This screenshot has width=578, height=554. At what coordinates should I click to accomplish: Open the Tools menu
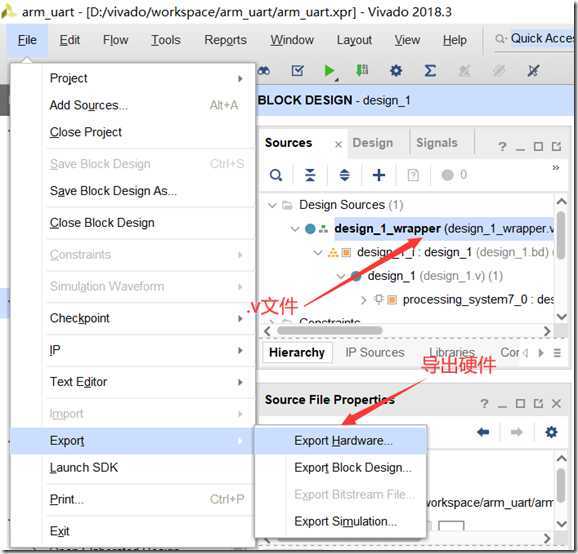[x=166, y=40]
